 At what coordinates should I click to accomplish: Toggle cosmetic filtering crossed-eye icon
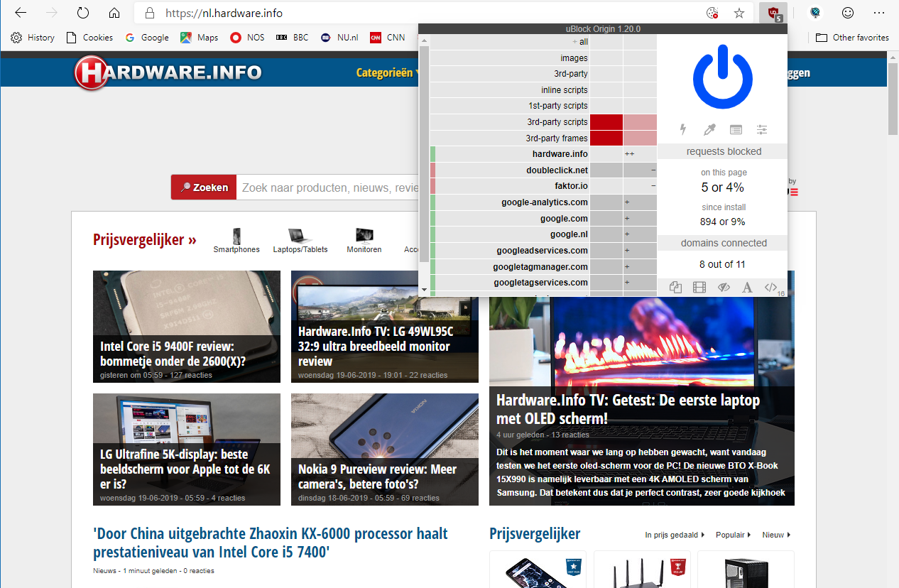tap(724, 288)
